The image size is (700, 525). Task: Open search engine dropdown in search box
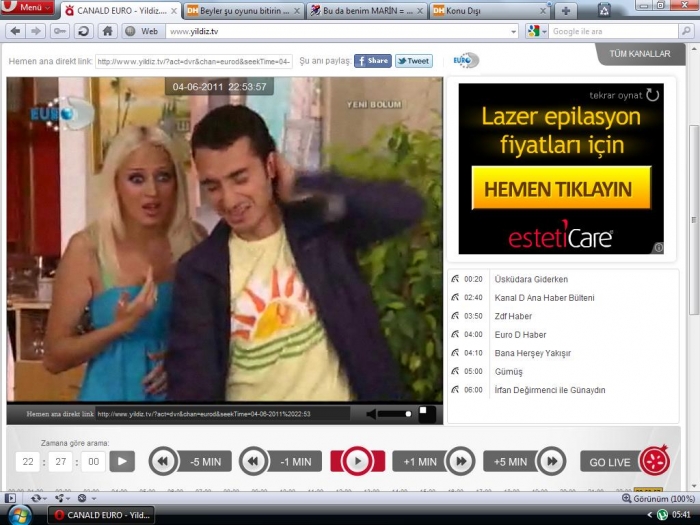(537, 31)
